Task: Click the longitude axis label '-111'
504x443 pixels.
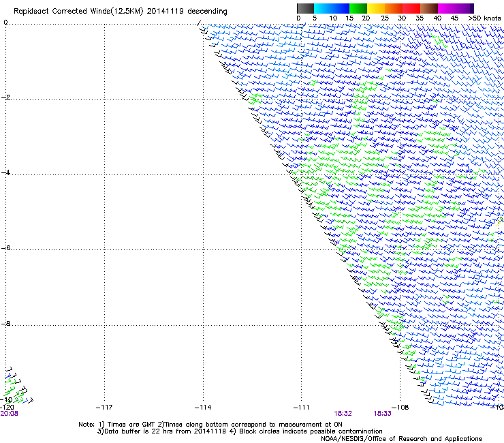Action: coord(301,408)
